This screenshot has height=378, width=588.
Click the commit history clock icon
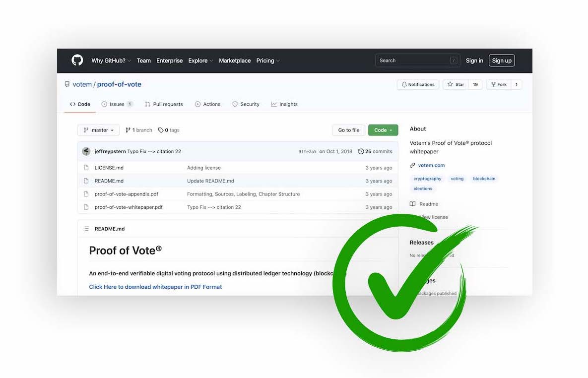point(361,151)
